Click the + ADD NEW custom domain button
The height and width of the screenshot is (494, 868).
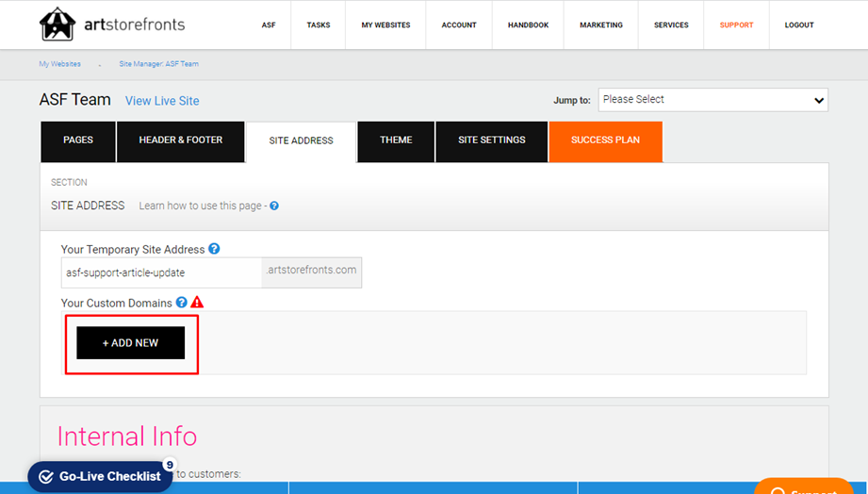coord(131,343)
